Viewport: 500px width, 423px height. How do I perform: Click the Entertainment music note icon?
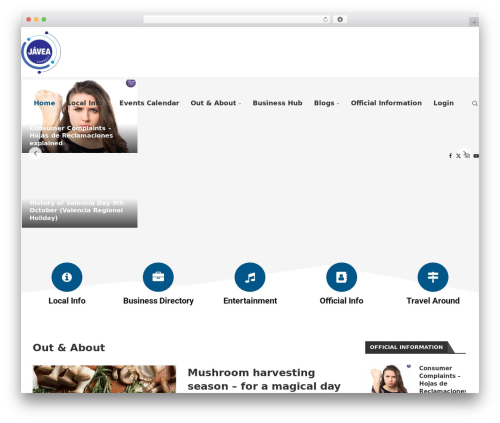pyautogui.click(x=250, y=277)
